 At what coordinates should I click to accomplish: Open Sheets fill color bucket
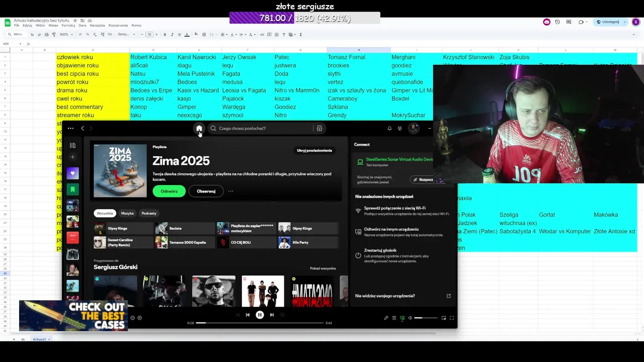click(196, 35)
